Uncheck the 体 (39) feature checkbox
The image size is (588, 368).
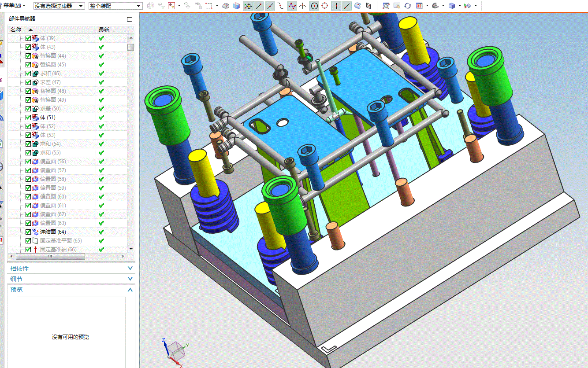[28, 38]
